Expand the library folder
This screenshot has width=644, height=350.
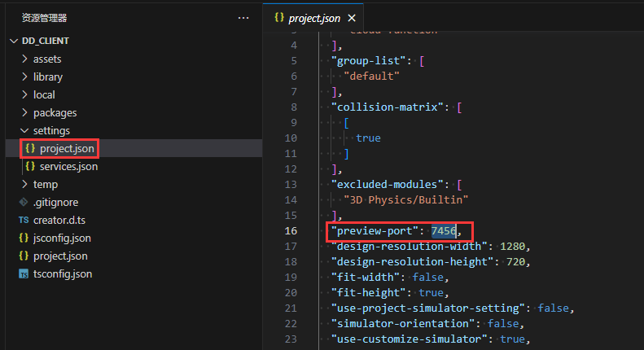click(x=24, y=77)
